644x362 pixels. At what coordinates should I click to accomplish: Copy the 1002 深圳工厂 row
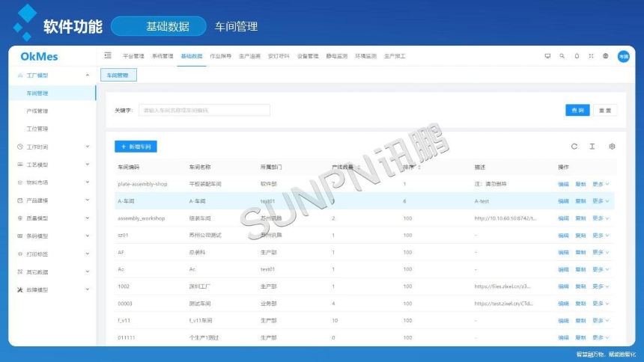580,286
